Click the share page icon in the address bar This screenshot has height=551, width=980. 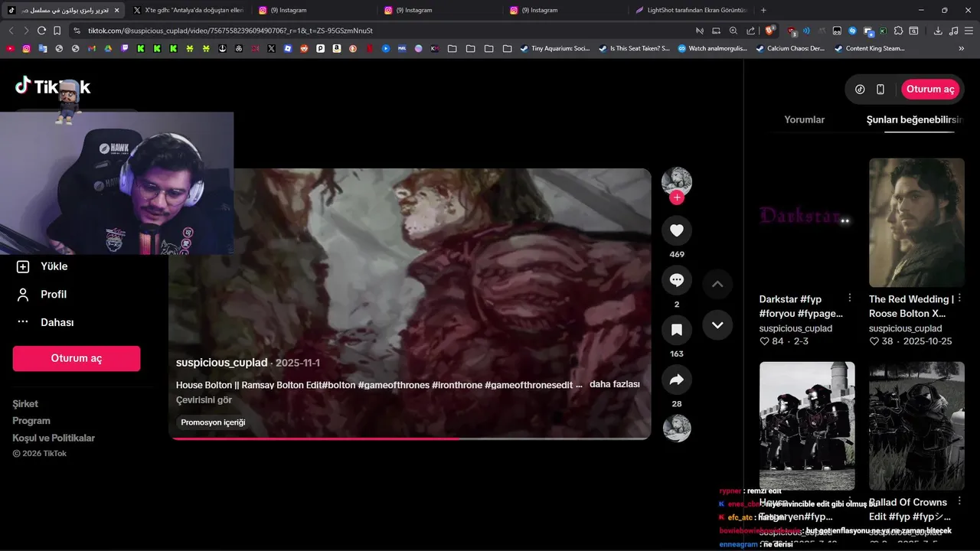pos(750,31)
